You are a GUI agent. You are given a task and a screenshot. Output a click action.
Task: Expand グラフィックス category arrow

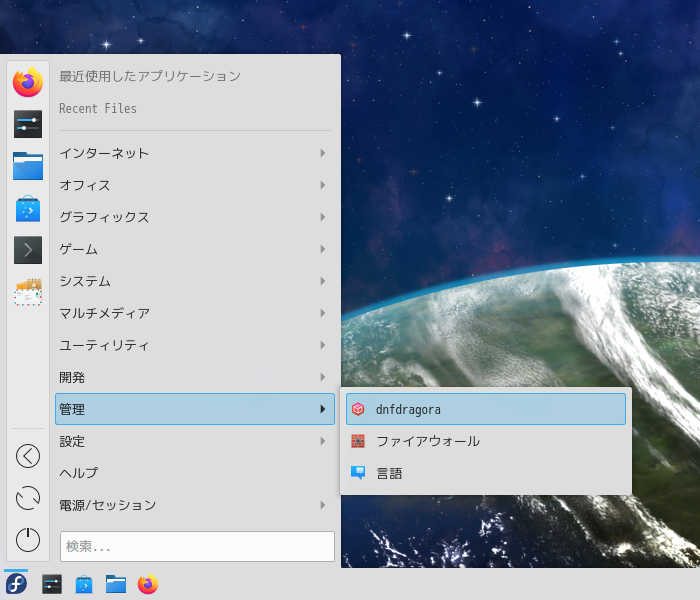click(323, 217)
